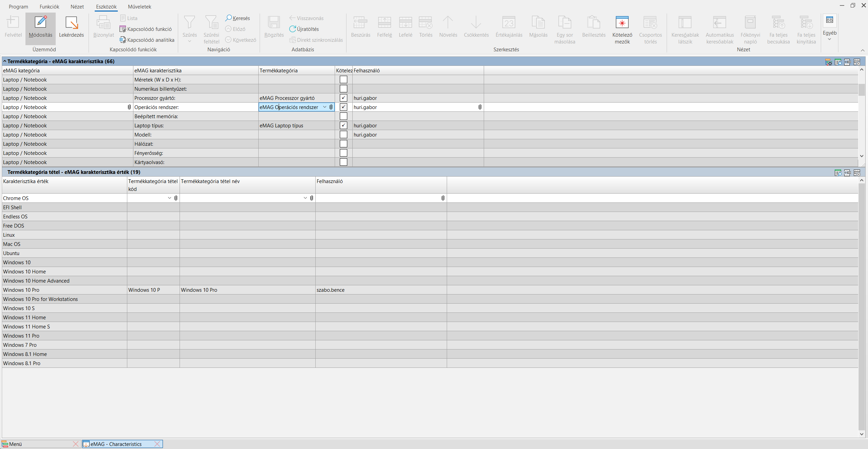This screenshot has height=449, width=868.
Task: Open Kapcsolódó analitika from the ribbon
Action: (x=147, y=40)
